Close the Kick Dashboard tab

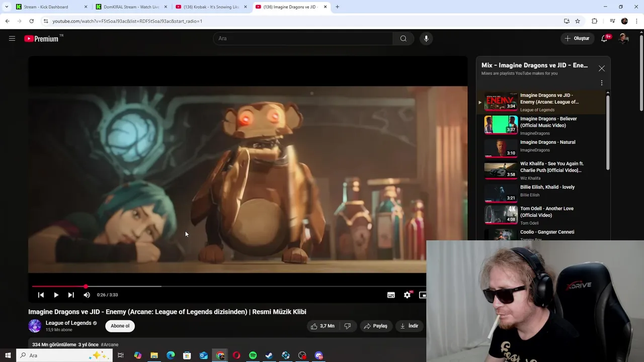pyautogui.click(x=86, y=7)
